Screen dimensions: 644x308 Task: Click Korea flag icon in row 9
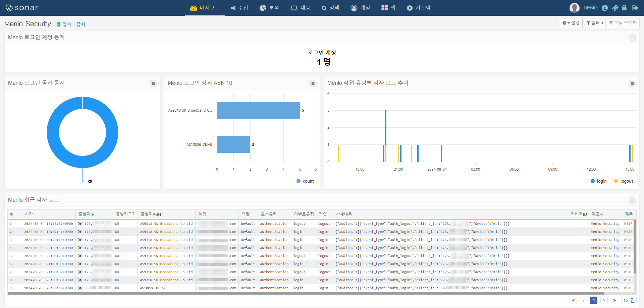click(80, 288)
